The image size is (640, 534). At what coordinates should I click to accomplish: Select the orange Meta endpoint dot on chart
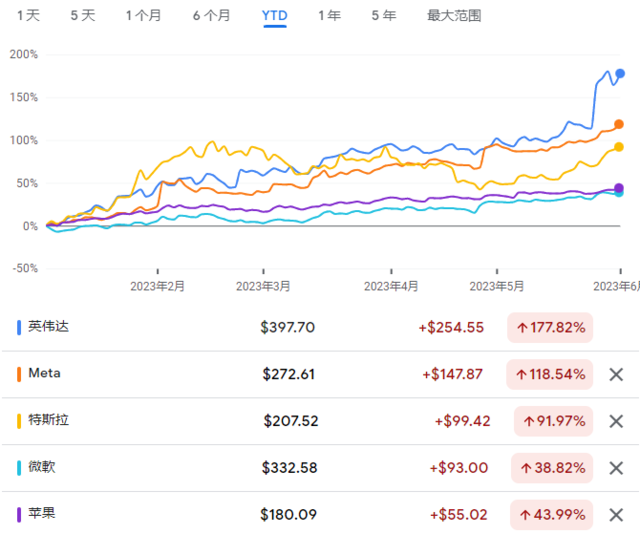click(x=619, y=124)
